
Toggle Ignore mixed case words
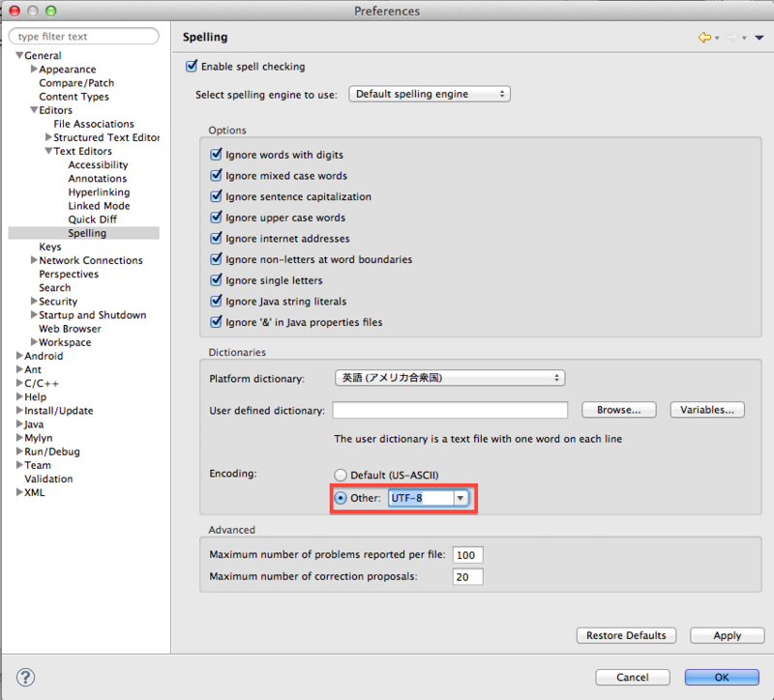(x=216, y=175)
